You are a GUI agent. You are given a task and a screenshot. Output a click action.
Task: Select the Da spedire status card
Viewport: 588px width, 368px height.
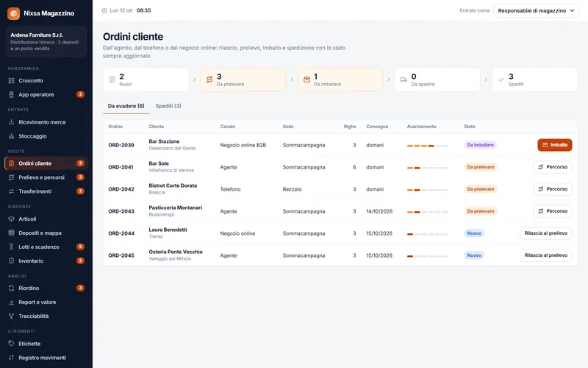coord(437,79)
